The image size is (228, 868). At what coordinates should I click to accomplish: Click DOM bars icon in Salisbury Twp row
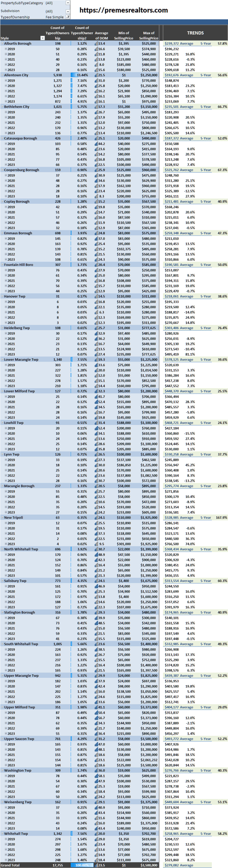pos(96,581)
